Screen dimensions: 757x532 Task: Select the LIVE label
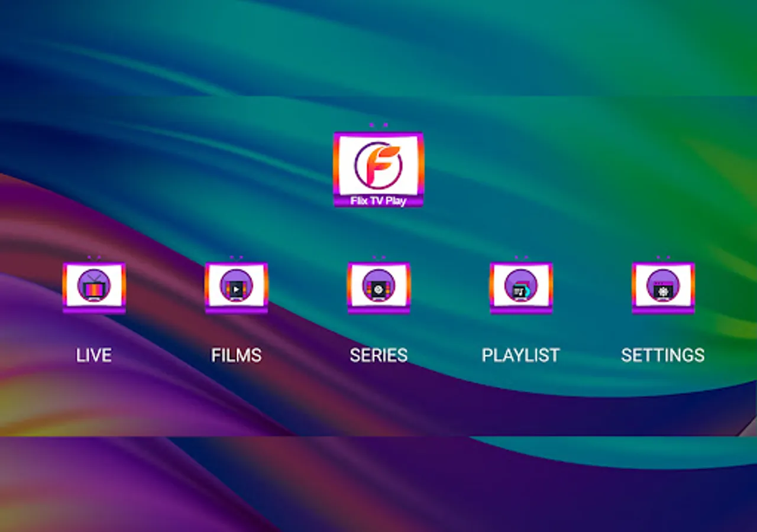pos(94,355)
